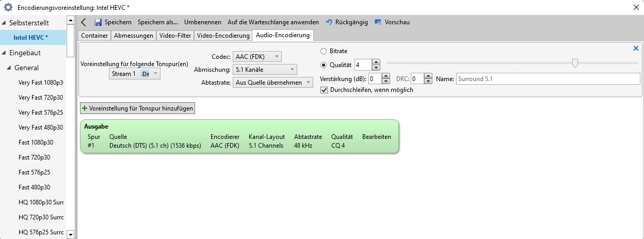
Task: Switch to the Video-Filter tab
Action: [175, 36]
